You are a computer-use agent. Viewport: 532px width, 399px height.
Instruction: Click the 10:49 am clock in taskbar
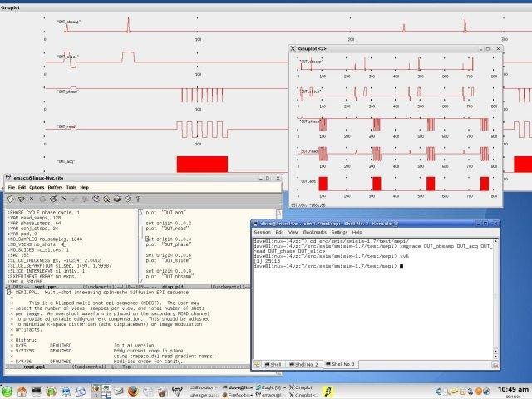pyautogui.click(x=513, y=389)
